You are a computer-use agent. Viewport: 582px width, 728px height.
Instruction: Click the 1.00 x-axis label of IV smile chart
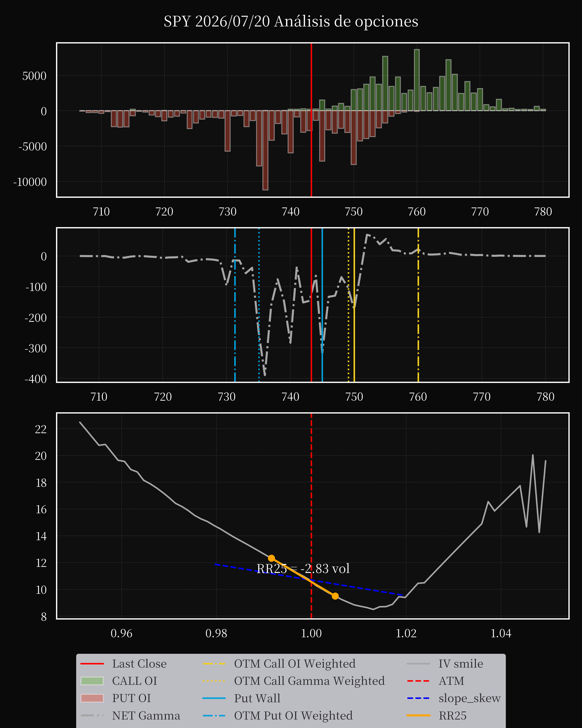311,633
